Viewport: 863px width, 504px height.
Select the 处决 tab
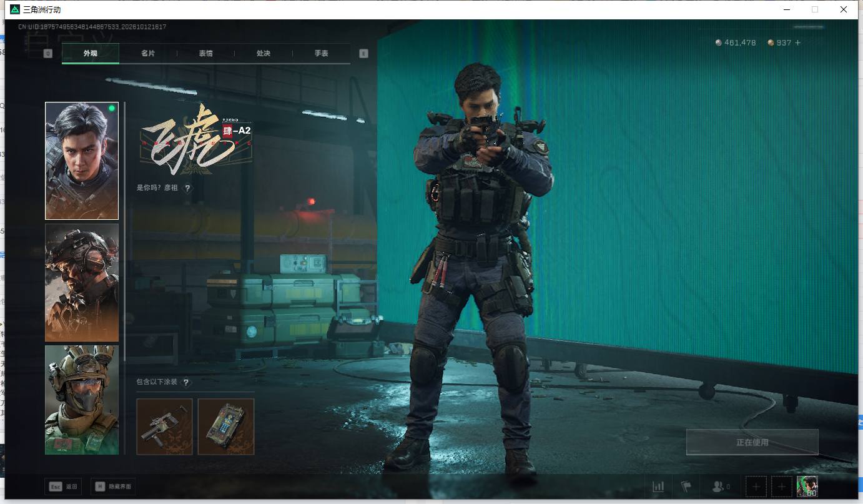click(264, 54)
